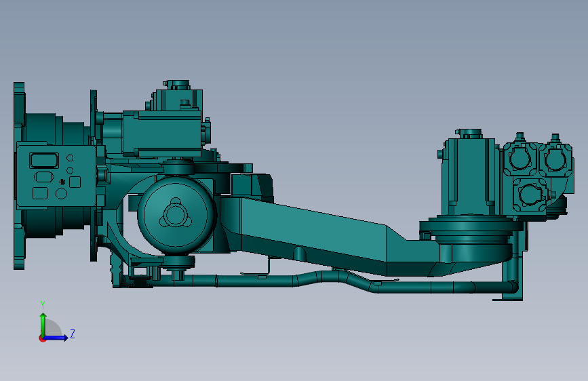Image resolution: width=588 pixels, height=381 pixels.
Task: Click the red X axis origin dot
Action: [x=42, y=338]
